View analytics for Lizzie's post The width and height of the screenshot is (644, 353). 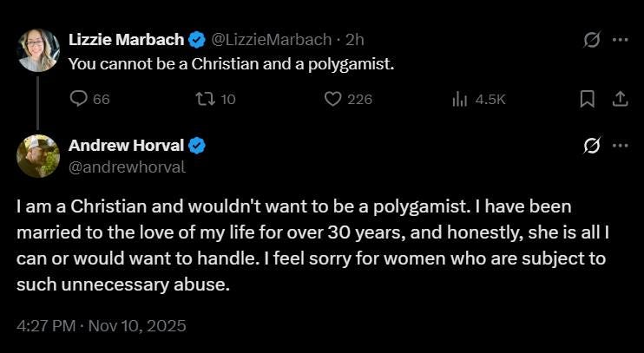tap(460, 100)
